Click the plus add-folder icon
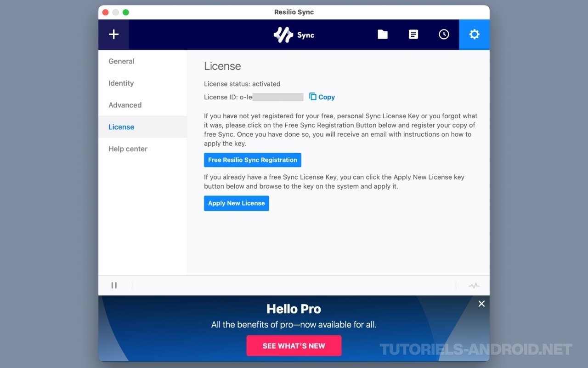The image size is (588, 368). pyautogui.click(x=113, y=34)
